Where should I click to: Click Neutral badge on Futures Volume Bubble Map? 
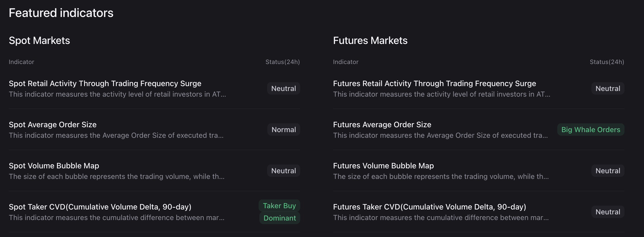(608, 170)
